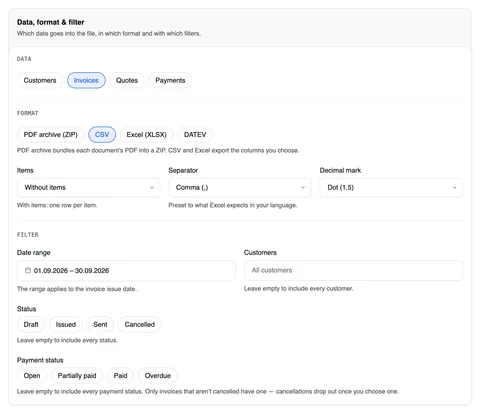Screen dimensions: 480x413
Task: Click 'Leave empty to include every status.' text
Action: click(x=67, y=340)
